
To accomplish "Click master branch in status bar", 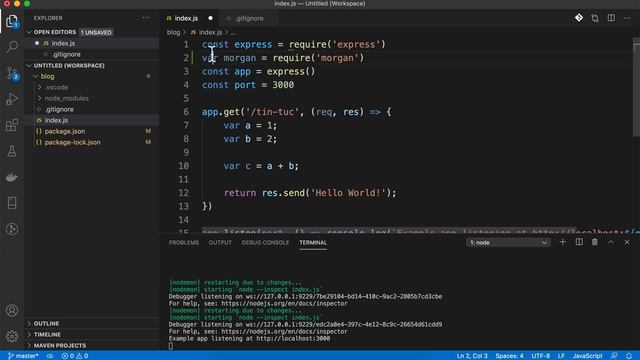I will 23,356.
